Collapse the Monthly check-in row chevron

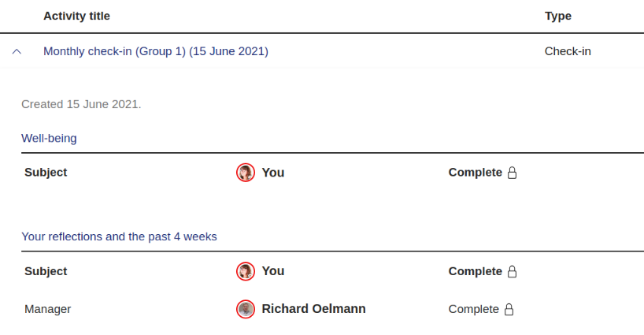tap(17, 52)
